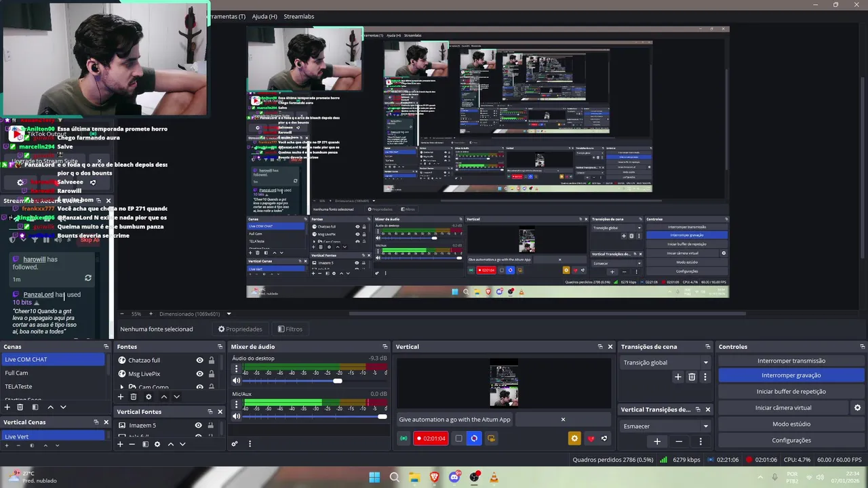Toggle visibility of Imagem 5 source
The image size is (868, 488).
point(198,426)
